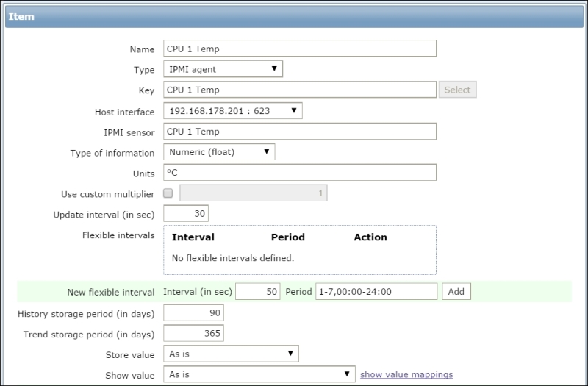Click the Name input field
The width and height of the screenshot is (588, 386).
(x=299, y=49)
